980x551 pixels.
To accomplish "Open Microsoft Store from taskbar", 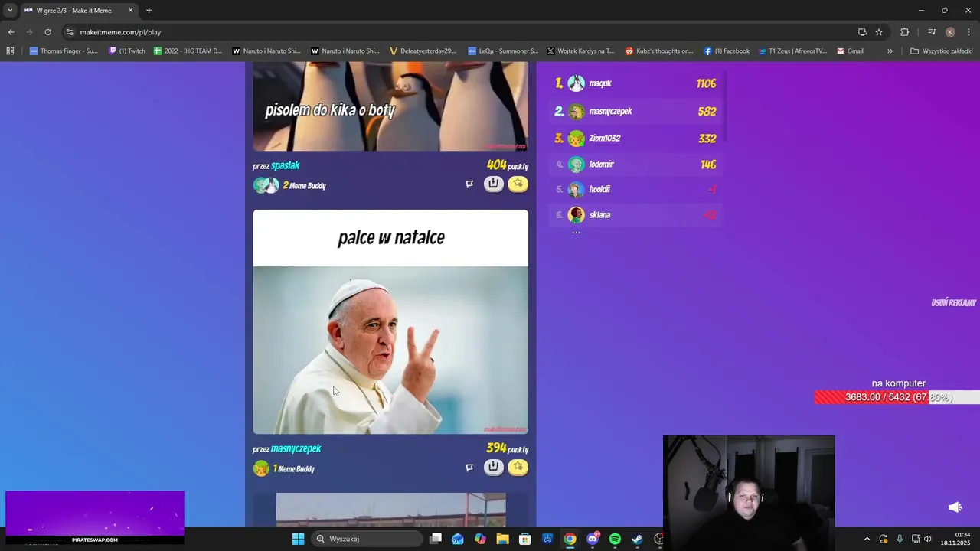I will tap(525, 539).
